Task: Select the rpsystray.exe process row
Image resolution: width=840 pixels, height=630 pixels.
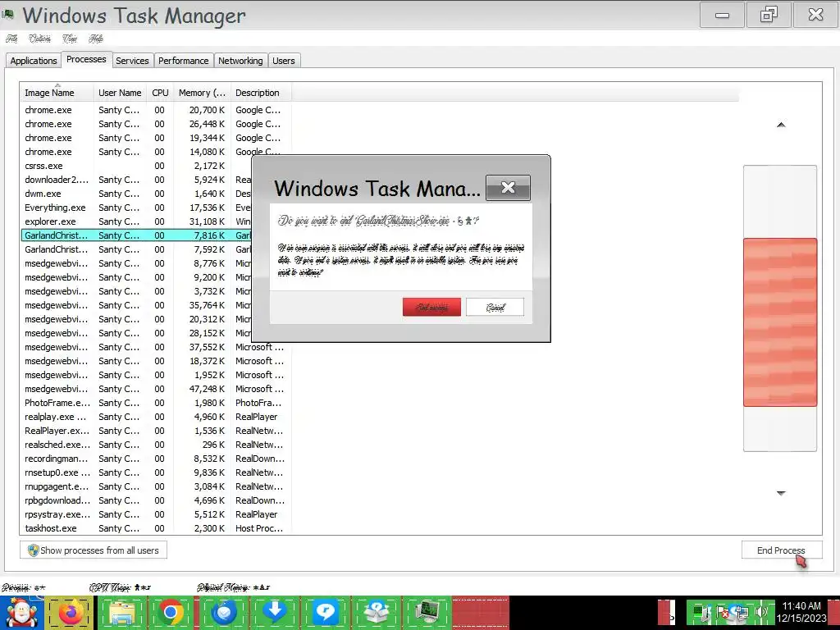Action: pyautogui.click(x=155, y=514)
